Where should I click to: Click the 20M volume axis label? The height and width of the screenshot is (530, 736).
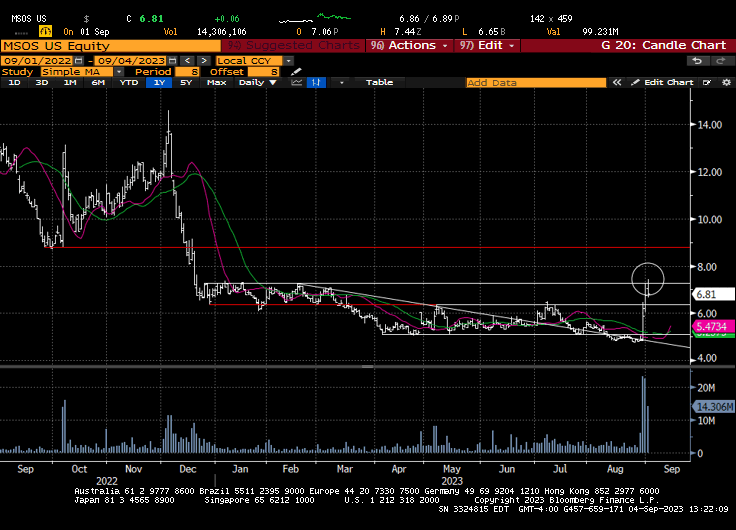pyautogui.click(x=706, y=388)
